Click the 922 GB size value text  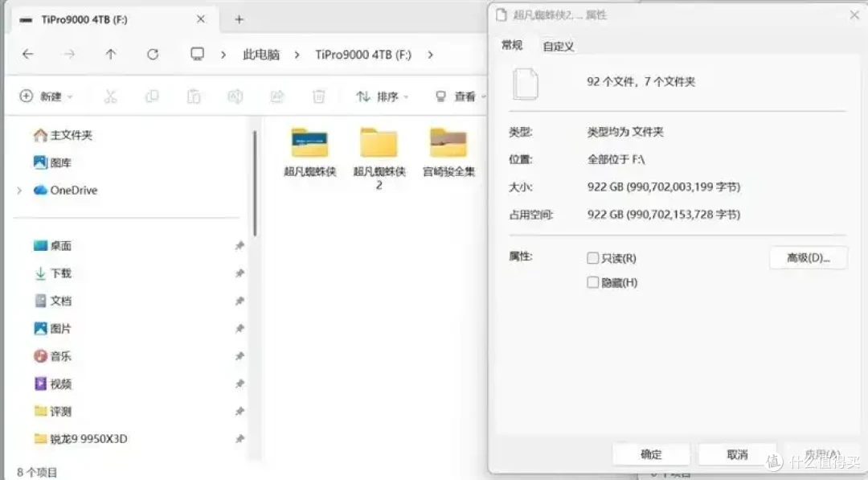pos(664,187)
